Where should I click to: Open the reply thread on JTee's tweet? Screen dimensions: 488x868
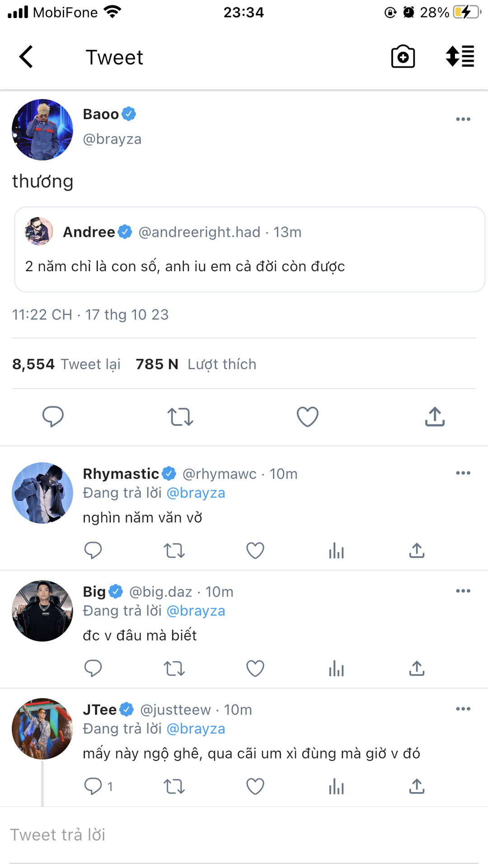pos(94,787)
